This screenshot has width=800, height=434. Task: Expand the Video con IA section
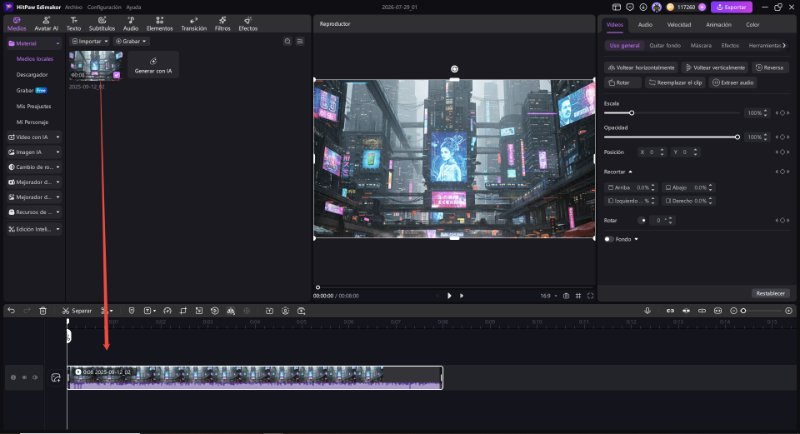click(x=34, y=137)
